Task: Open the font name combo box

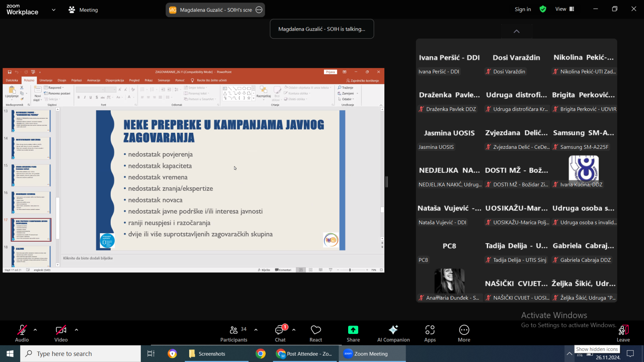Action: [91, 89]
